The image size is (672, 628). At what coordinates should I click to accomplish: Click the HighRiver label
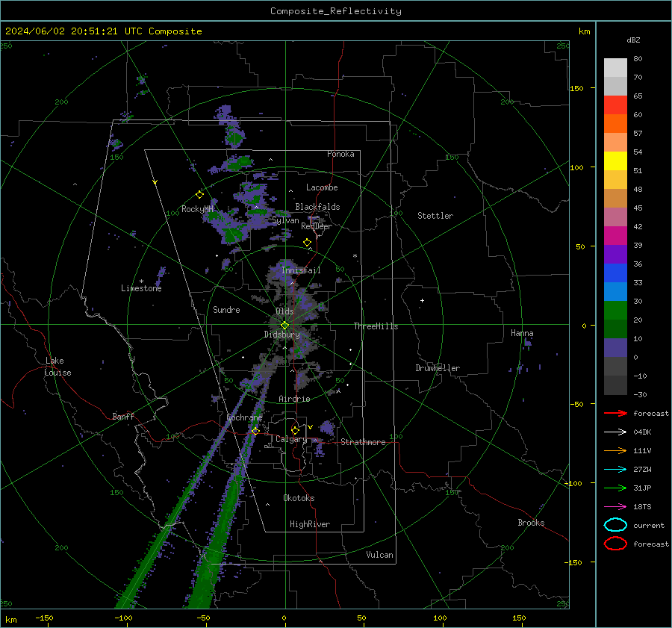pyautogui.click(x=310, y=524)
